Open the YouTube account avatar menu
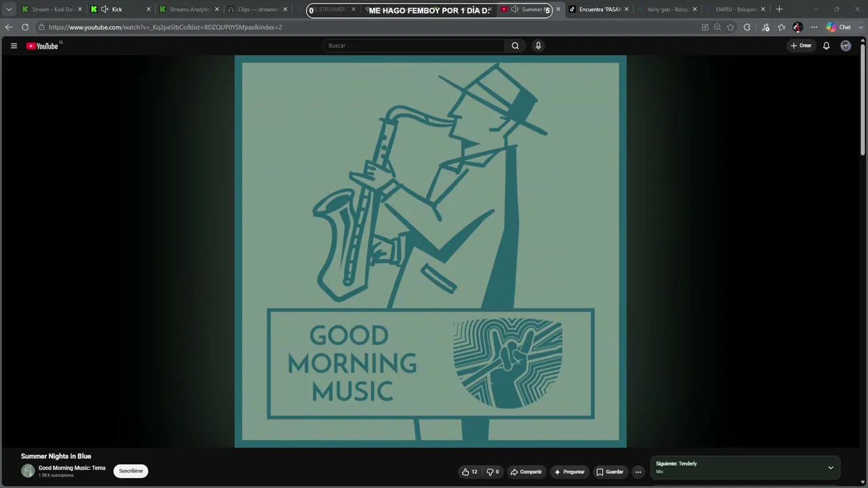Screen dimensions: 868x488 pos(846,46)
